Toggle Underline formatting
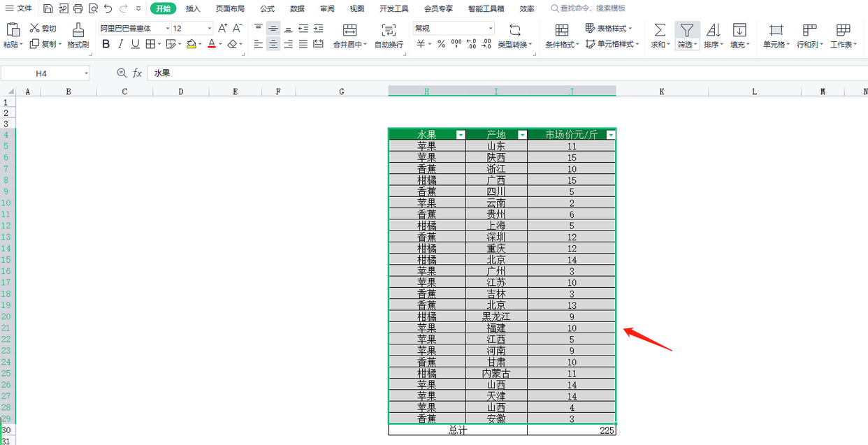The height and width of the screenshot is (445, 868). 135,44
